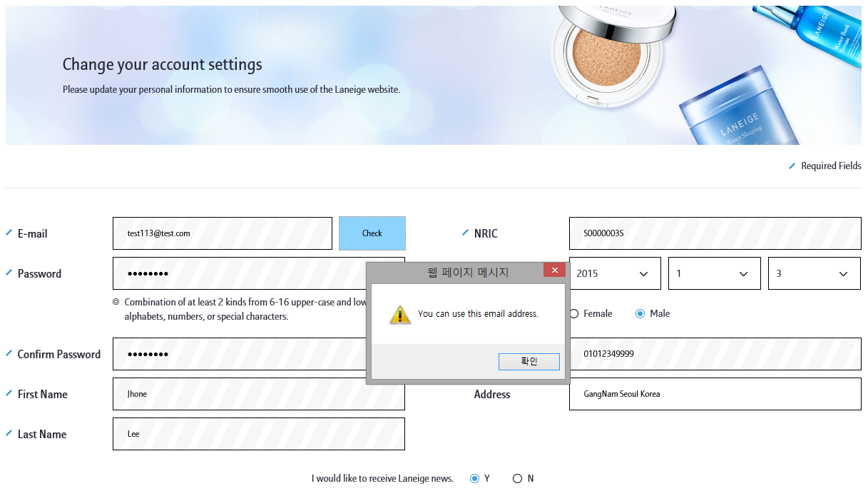Click the NRIC label
868x491 pixels.
tap(486, 233)
